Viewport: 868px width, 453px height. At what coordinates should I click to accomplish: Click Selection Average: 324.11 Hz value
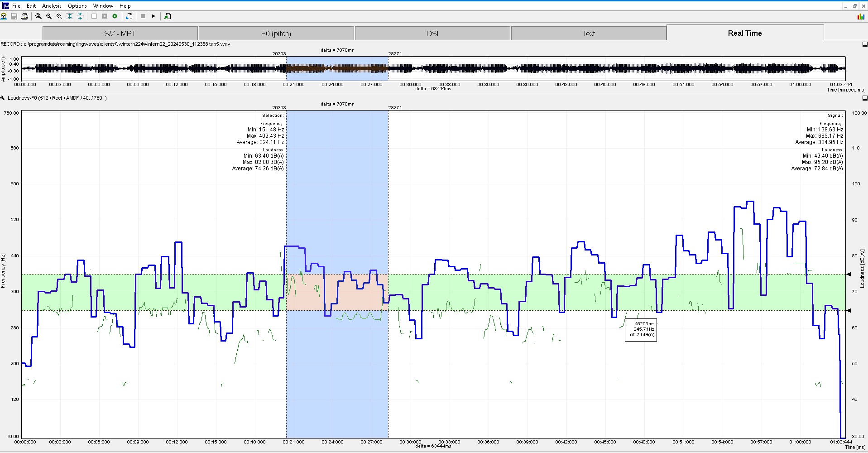point(260,142)
